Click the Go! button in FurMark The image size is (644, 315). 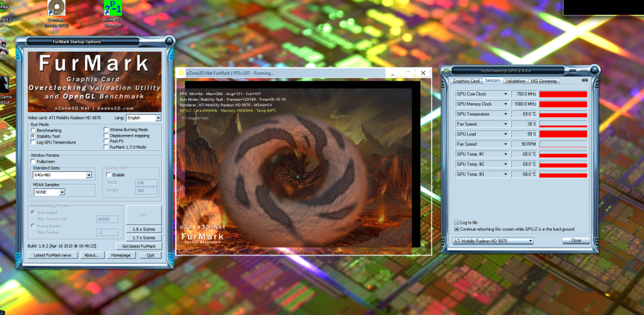tap(144, 215)
